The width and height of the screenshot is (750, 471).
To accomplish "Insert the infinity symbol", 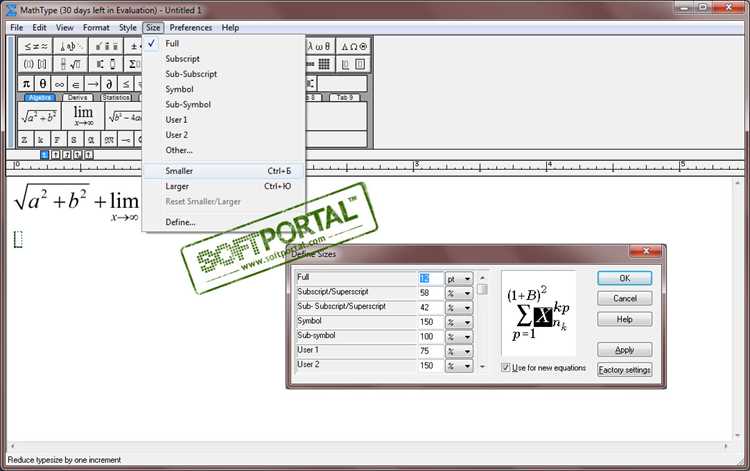I will (x=59, y=84).
